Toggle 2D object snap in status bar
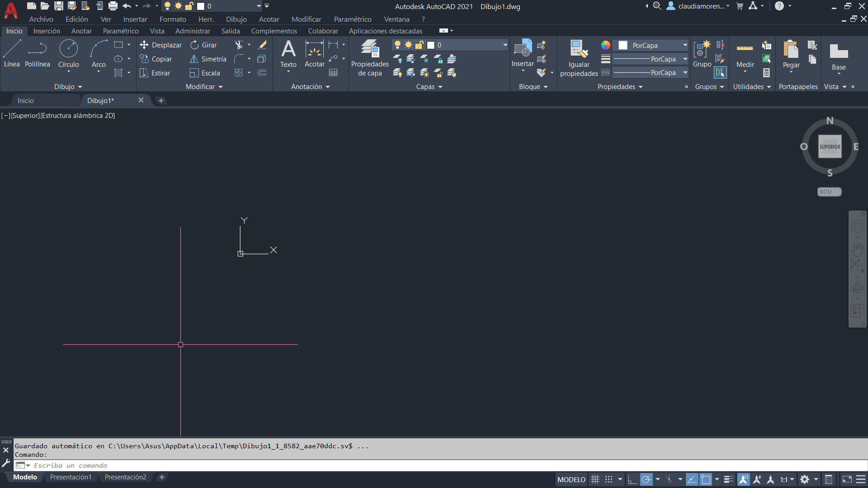The image size is (868, 488). point(706,479)
